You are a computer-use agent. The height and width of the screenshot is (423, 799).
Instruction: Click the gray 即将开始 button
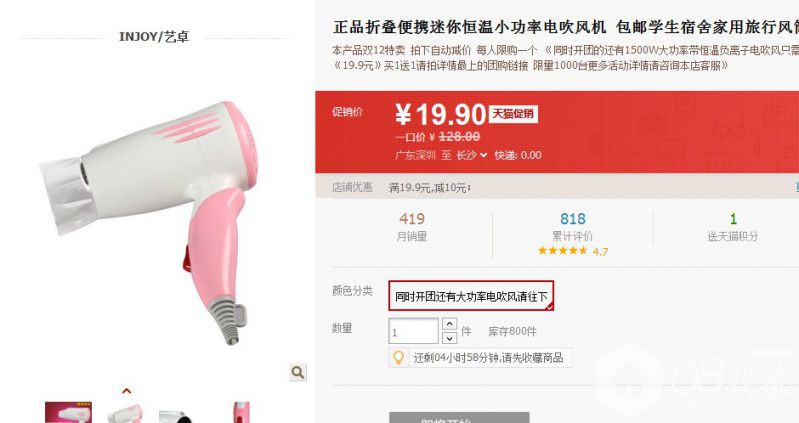pos(459,418)
